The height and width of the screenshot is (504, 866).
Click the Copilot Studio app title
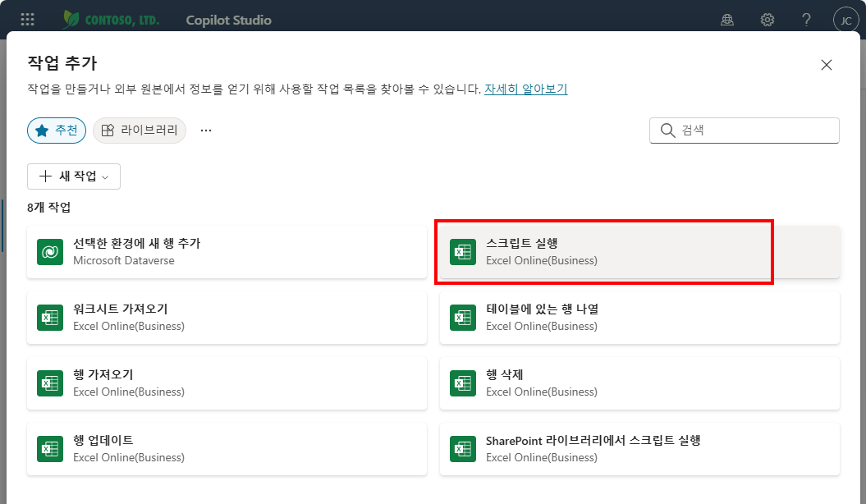[229, 21]
